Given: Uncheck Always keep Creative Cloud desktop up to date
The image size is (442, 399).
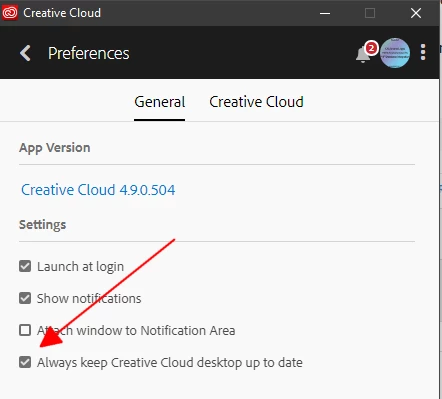Looking at the screenshot, I should point(25,362).
